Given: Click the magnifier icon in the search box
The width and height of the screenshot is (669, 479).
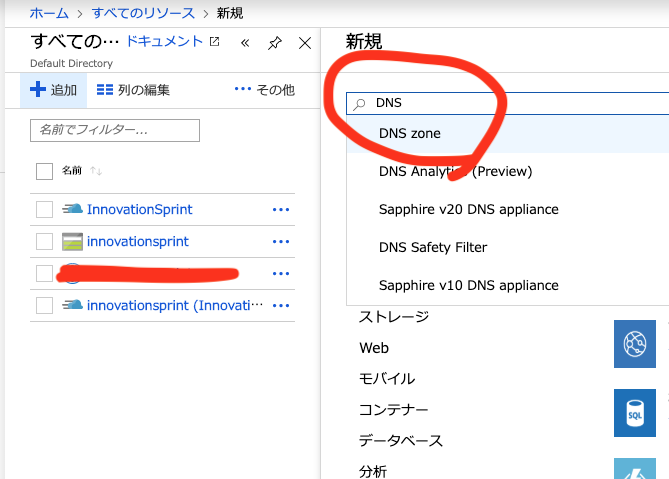Looking at the screenshot, I should click(360, 104).
